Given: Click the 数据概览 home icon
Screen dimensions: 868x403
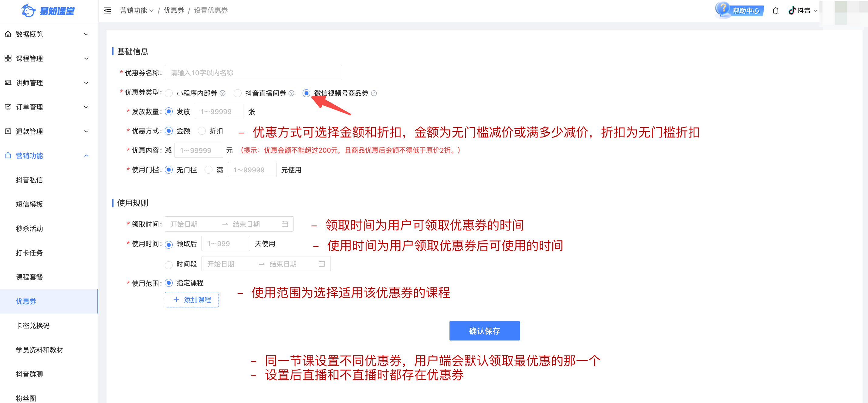Looking at the screenshot, I should (x=8, y=34).
